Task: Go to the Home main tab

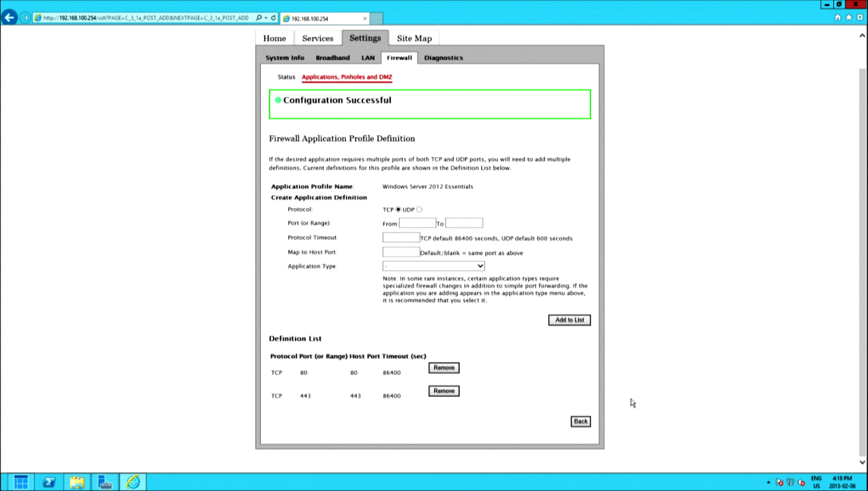Action: point(274,38)
